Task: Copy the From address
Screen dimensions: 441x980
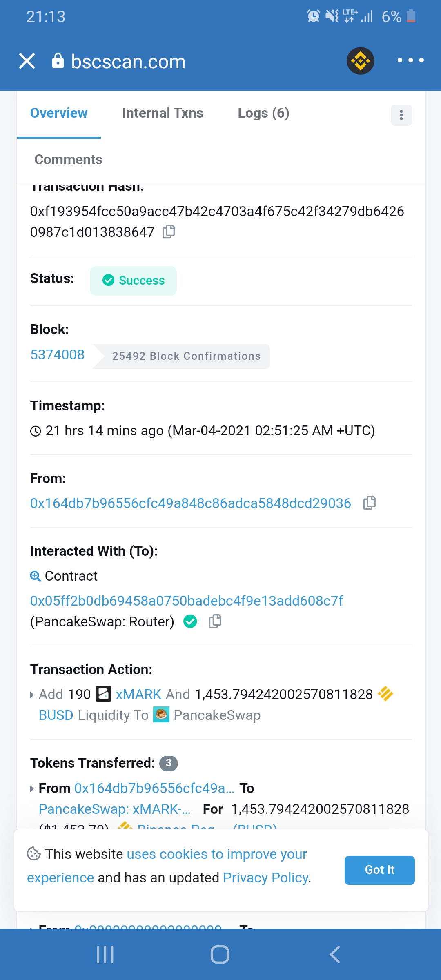Action: 370,503
